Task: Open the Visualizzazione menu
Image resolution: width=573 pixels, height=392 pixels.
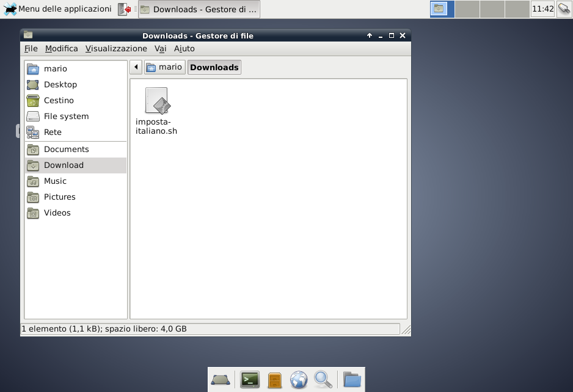Action: coord(116,49)
